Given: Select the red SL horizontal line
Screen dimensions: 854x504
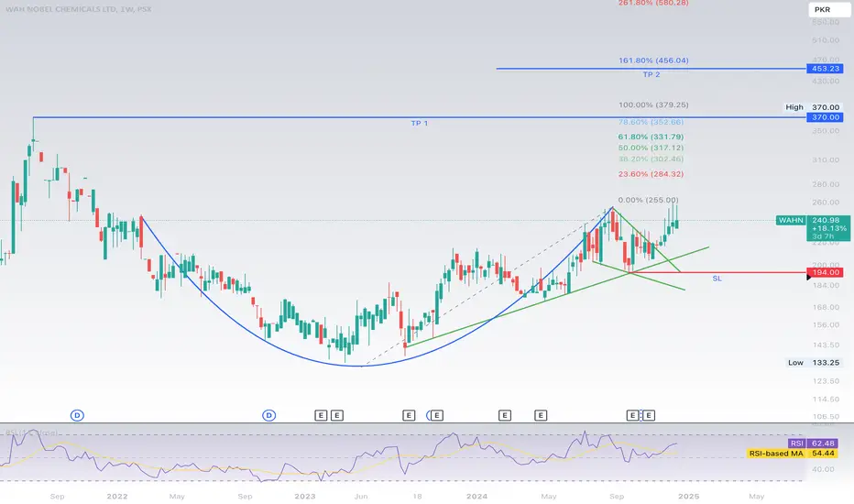Looking at the screenshot, I should tap(719, 272).
